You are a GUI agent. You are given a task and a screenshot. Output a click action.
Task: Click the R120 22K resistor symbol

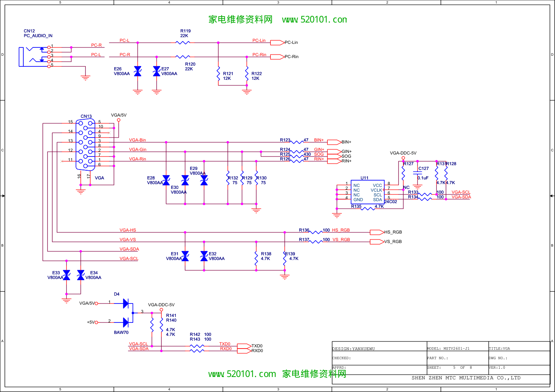tap(183, 57)
